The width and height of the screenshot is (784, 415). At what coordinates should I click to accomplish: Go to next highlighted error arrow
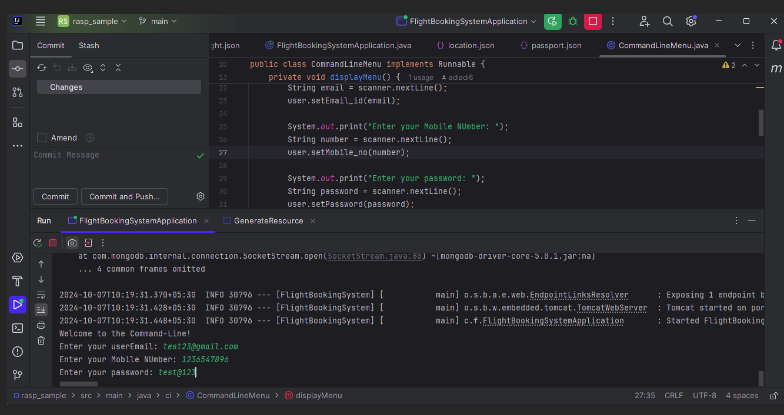point(757,66)
